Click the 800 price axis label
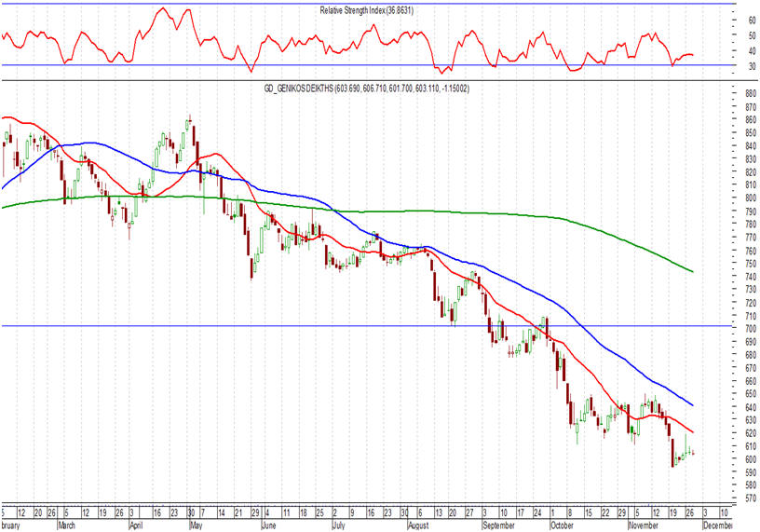Image resolution: width=760 pixels, height=532 pixels. tap(751, 198)
